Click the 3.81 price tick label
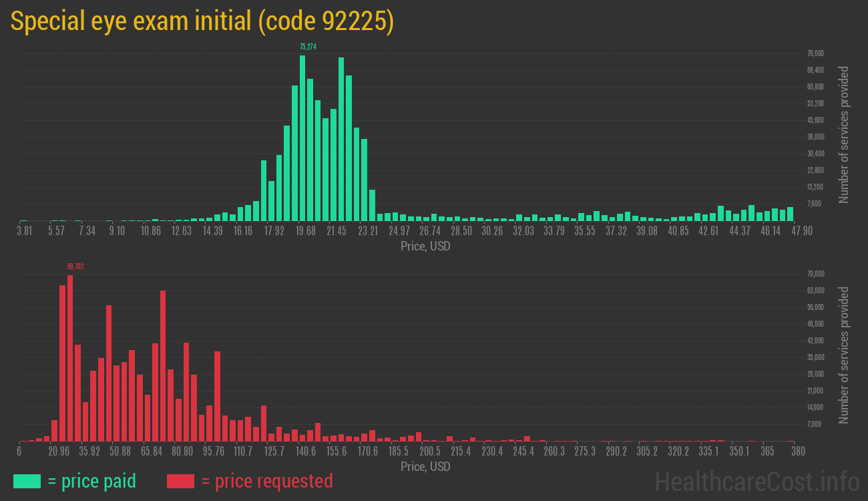The height and width of the screenshot is (501, 868). [x=25, y=231]
